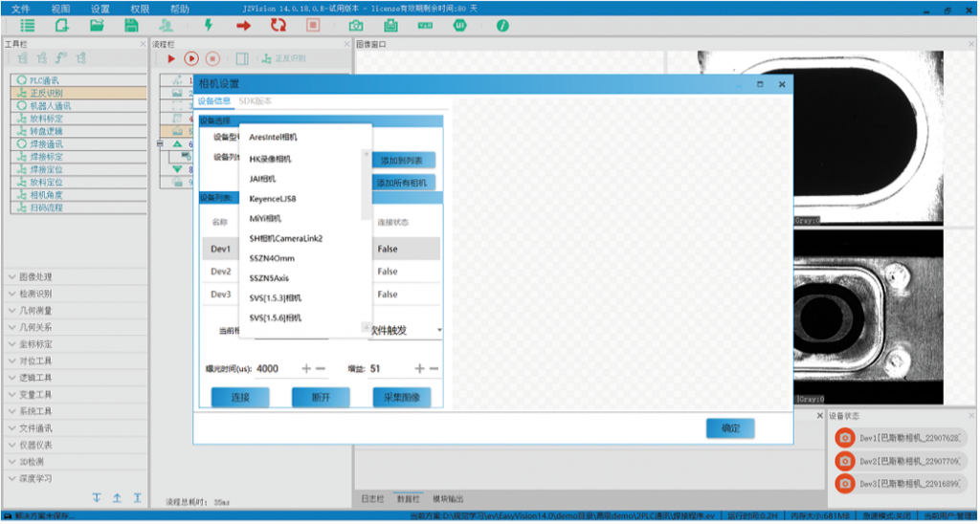
Task: Expand the 坐标标定 category
Action: click(75, 344)
